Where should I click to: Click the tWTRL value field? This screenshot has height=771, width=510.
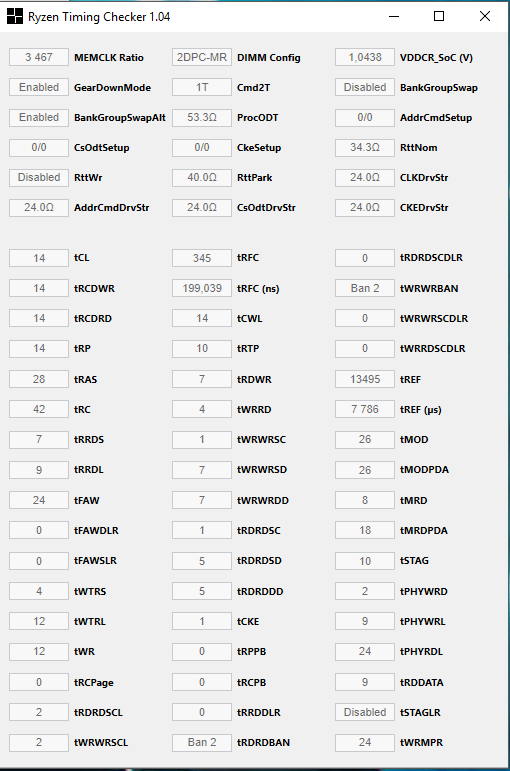[x=39, y=622]
